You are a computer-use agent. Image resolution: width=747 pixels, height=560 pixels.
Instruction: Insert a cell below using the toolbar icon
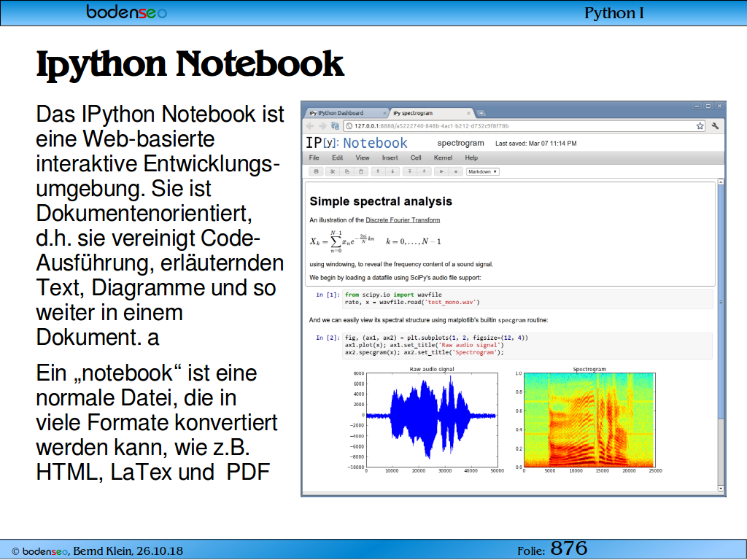coord(424,171)
